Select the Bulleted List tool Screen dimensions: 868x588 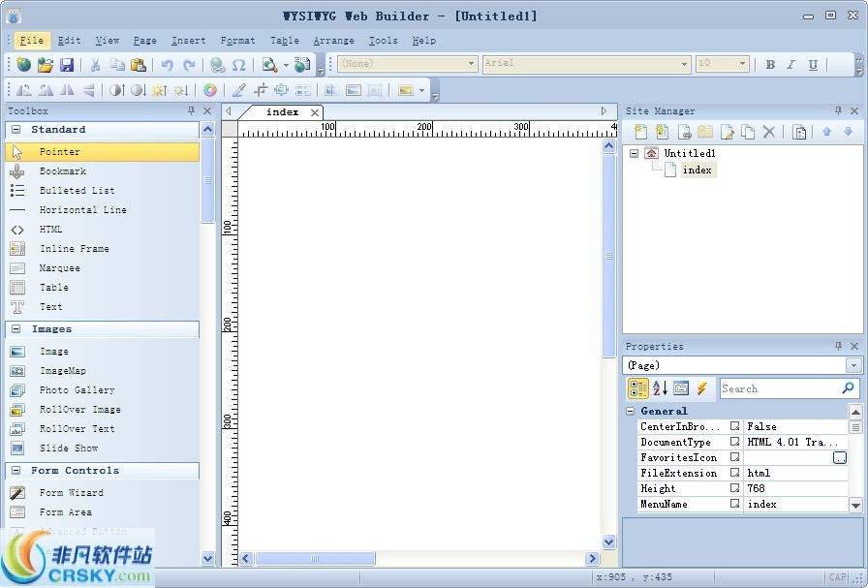point(103,191)
